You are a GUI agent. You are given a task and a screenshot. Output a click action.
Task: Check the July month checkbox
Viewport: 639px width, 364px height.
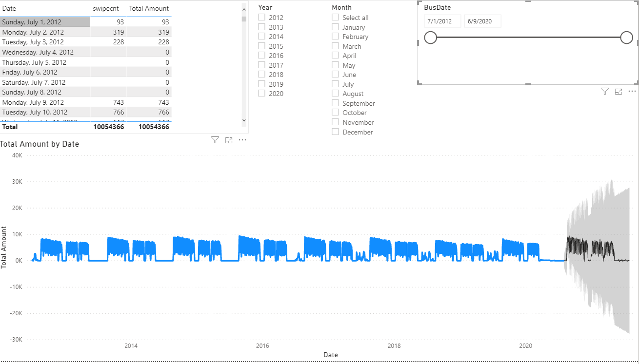coord(336,84)
